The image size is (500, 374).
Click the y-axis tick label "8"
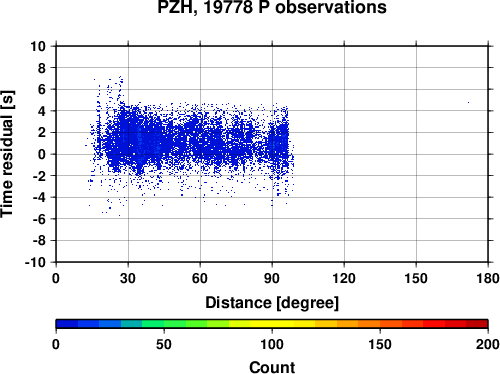click(42, 68)
